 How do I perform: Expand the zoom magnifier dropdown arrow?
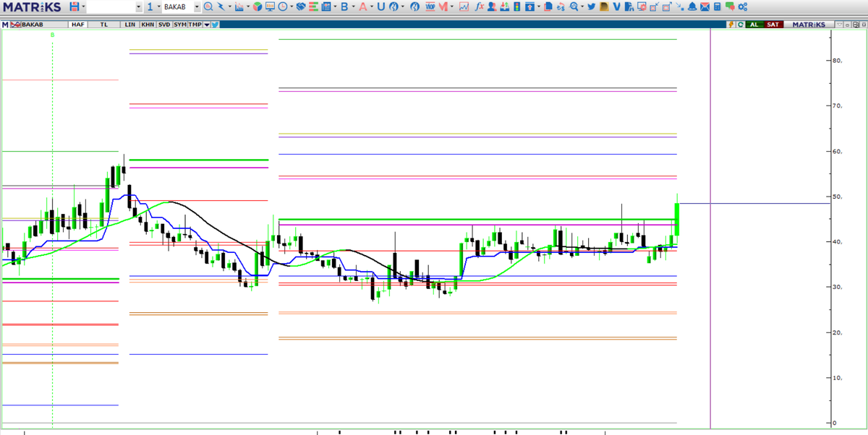pos(582,7)
